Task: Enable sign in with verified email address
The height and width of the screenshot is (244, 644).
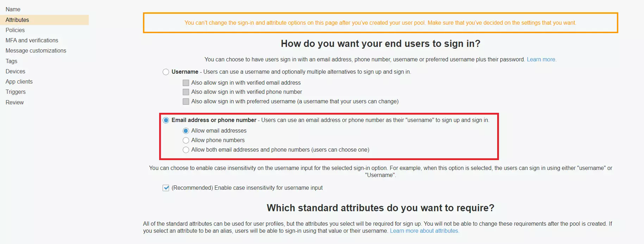Action: [186, 83]
